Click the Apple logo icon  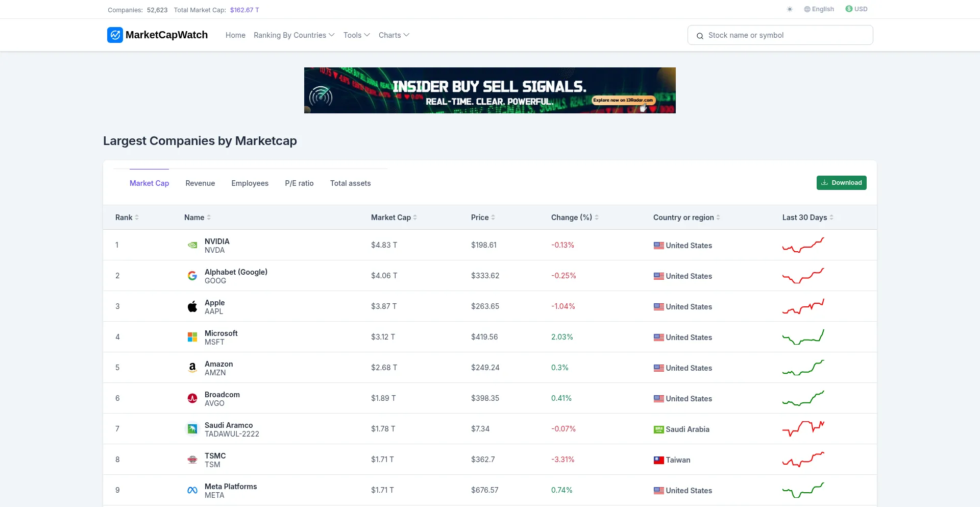coord(192,306)
